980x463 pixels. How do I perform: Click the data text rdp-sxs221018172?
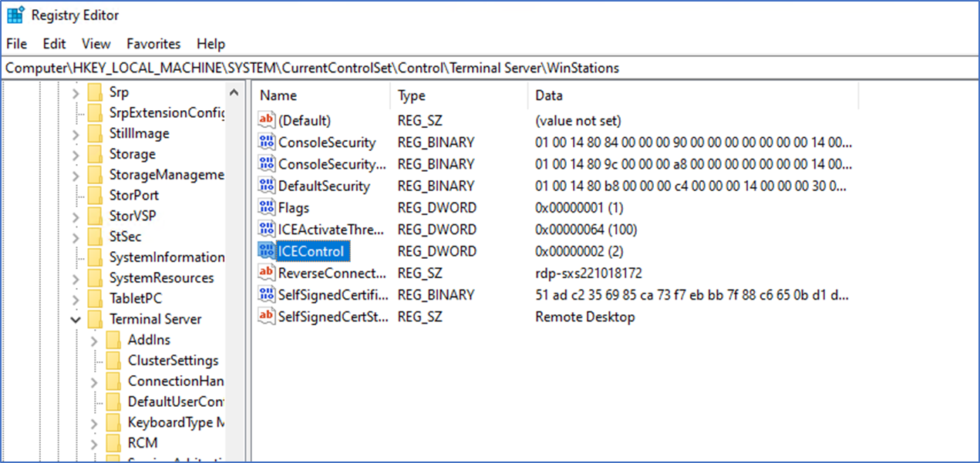click(588, 273)
